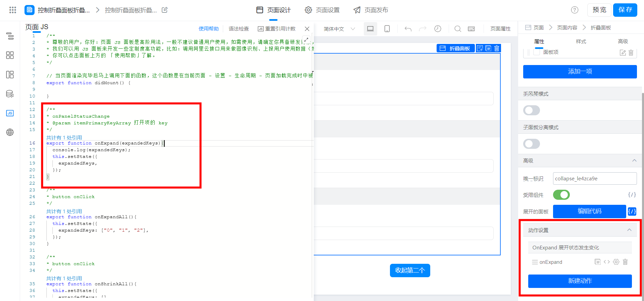Select the 样式 tab
644x301 pixels.
[x=581, y=42]
